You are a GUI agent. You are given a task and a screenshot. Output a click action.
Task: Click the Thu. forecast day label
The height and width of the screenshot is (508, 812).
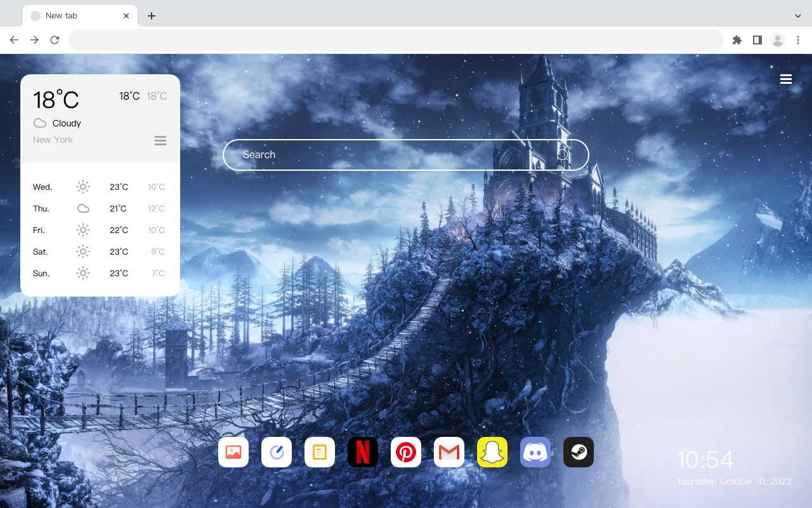[41, 208]
